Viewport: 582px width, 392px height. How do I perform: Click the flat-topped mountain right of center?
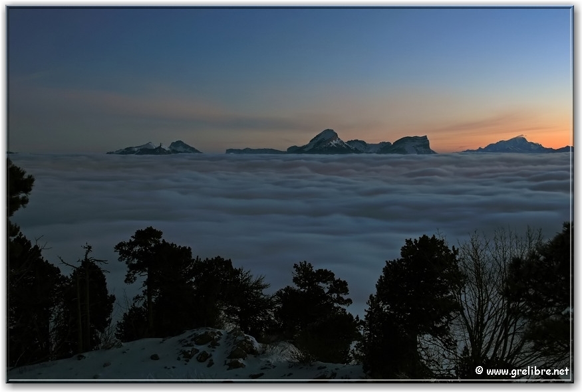click(412, 144)
